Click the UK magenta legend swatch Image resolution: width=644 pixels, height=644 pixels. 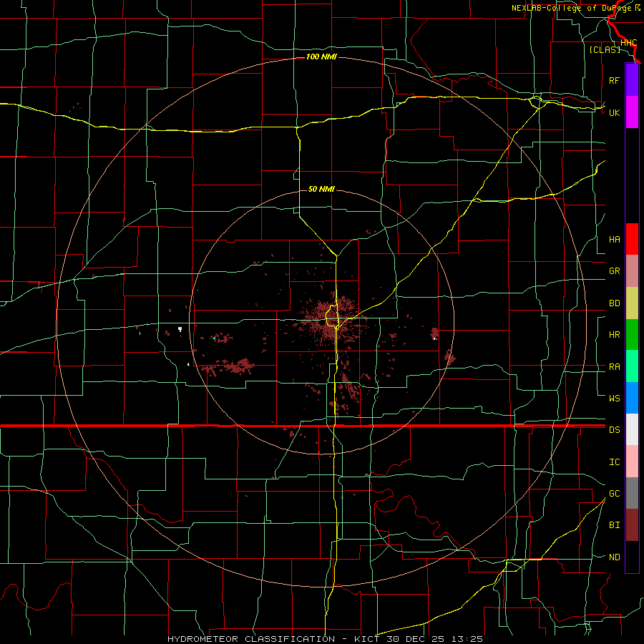tap(632, 112)
